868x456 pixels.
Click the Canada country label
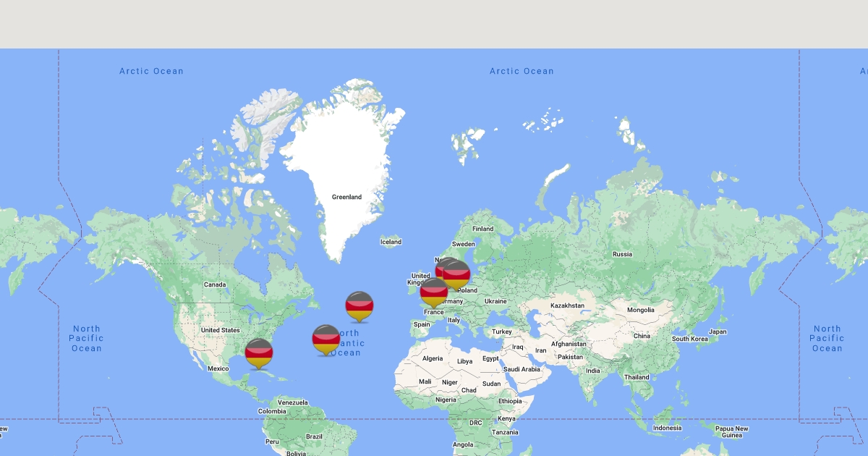[215, 284]
